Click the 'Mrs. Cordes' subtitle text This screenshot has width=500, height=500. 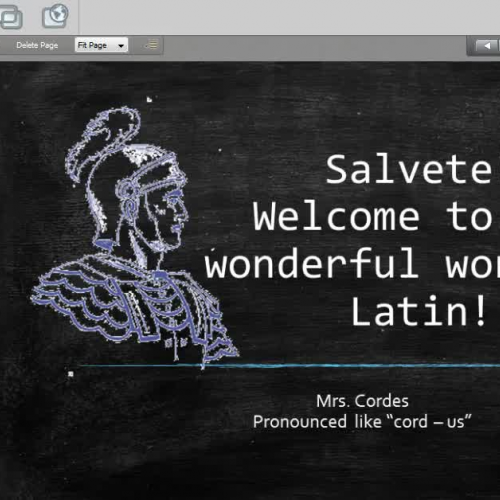pyautogui.click(x=362, y=401)
